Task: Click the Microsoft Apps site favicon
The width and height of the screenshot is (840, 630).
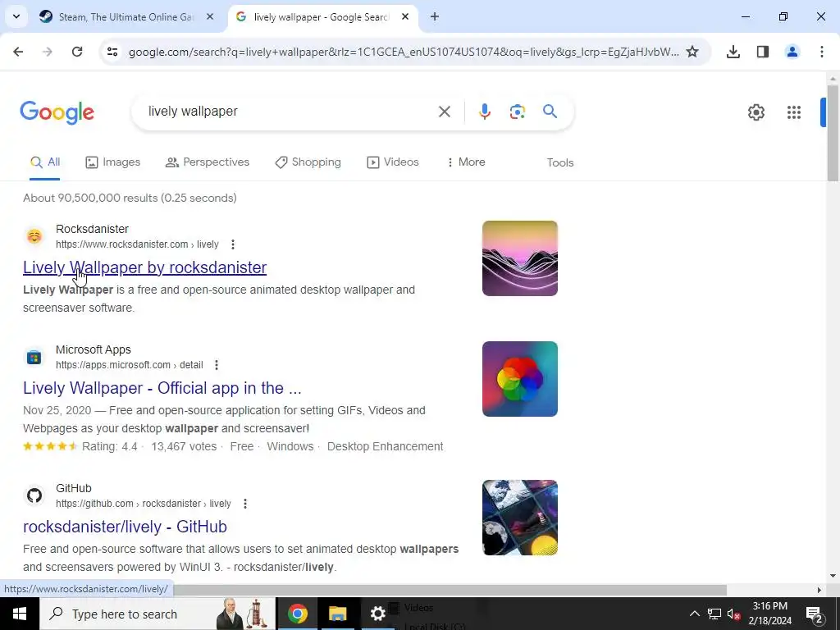Action: [x=34, y=357]
